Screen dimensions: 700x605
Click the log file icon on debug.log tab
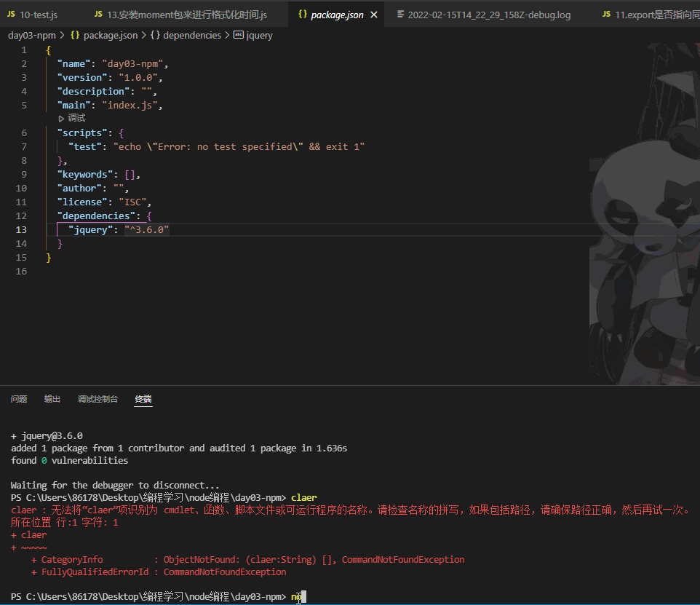coord(400,15)
